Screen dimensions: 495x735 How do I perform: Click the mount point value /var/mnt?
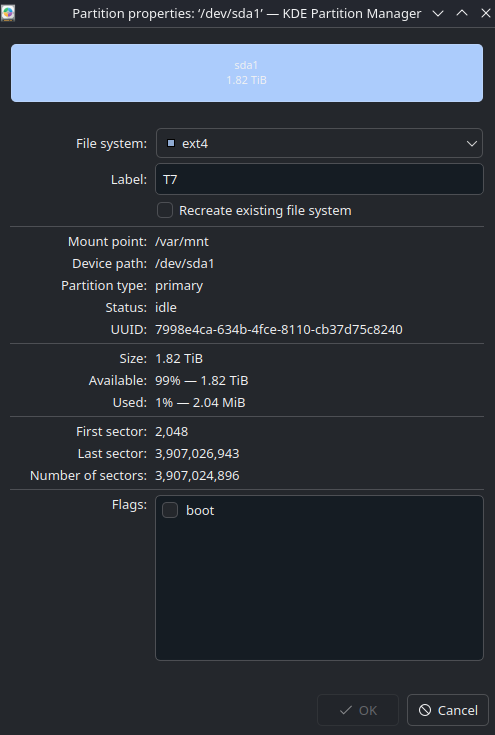182,242
